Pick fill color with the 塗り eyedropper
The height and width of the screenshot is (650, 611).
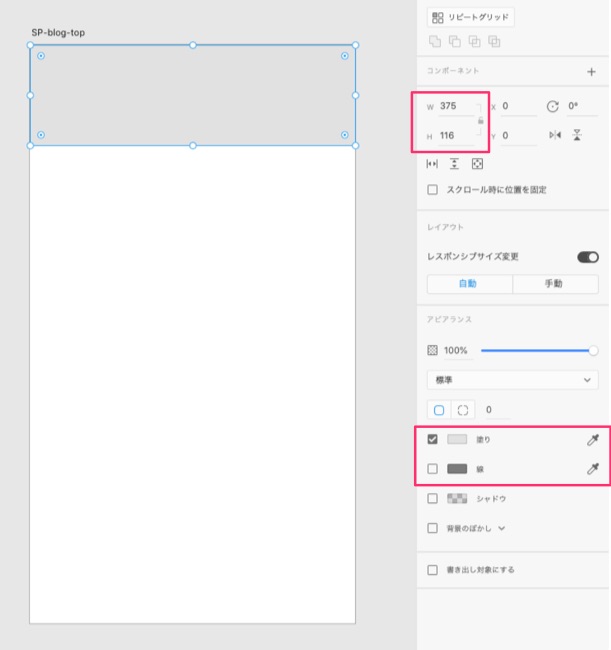click(x=592, y=439)
